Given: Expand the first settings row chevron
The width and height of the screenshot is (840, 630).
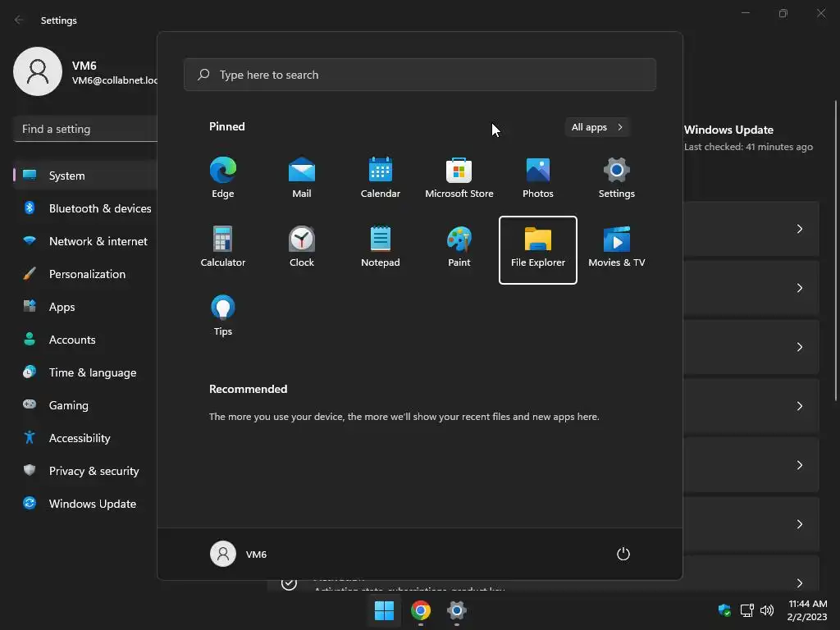Looking at the screenshot, I should [799, 229].
